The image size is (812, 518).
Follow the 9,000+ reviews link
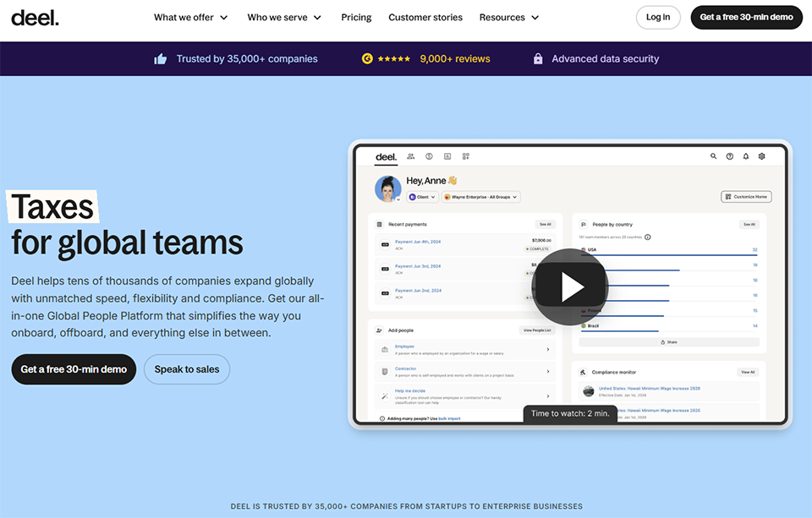[455, 58]
